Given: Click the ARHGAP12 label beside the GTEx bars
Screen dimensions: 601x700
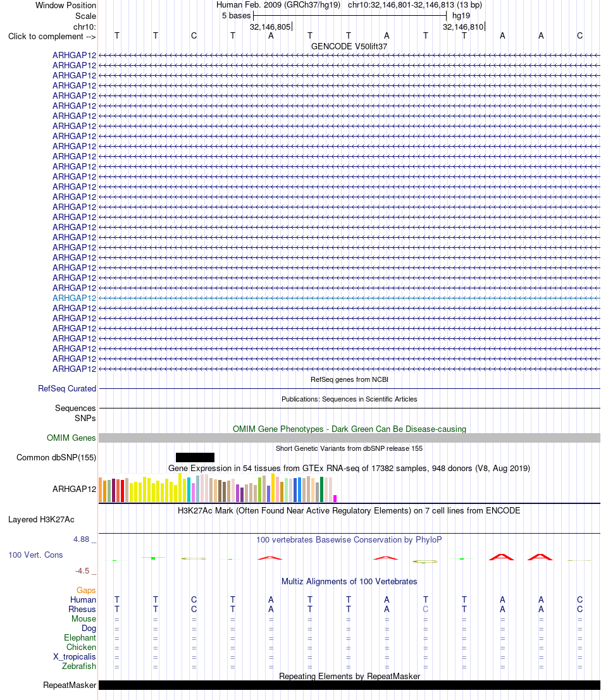Looking at the screenshot, I should (x=74, y=489).
